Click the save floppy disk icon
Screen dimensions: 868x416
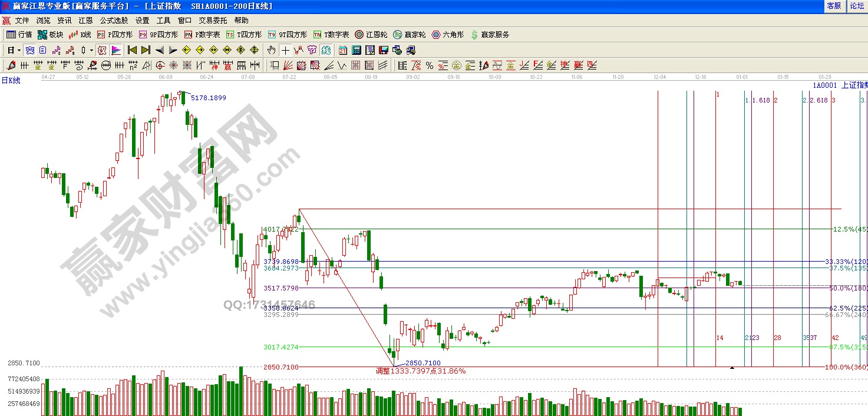point(383,50)
